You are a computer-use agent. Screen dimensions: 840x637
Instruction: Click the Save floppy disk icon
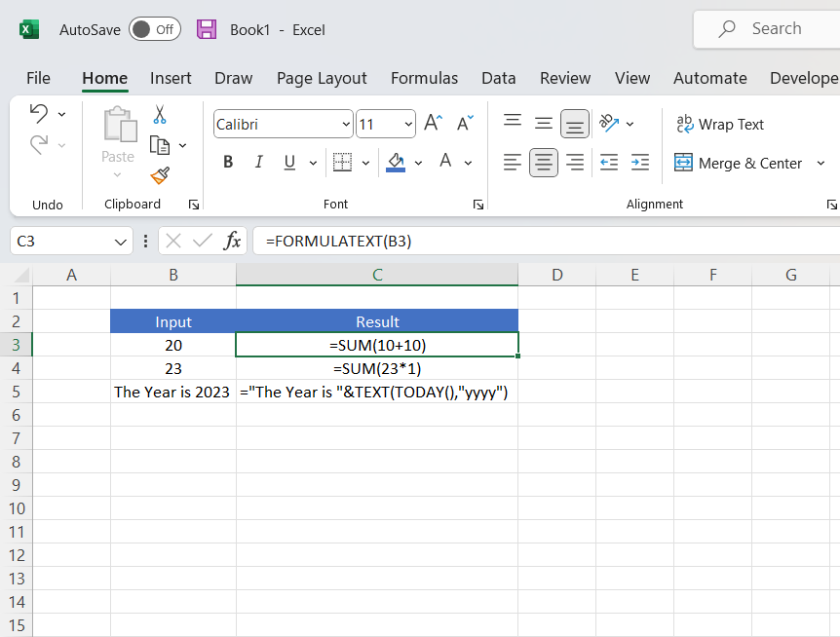click(x=207, y=29)
